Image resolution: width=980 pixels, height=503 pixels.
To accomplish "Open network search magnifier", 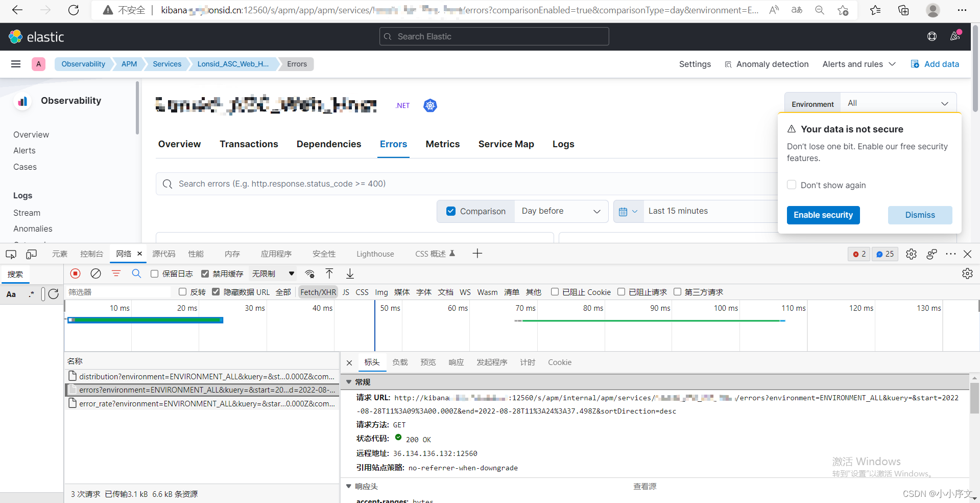I will point(136,273).
